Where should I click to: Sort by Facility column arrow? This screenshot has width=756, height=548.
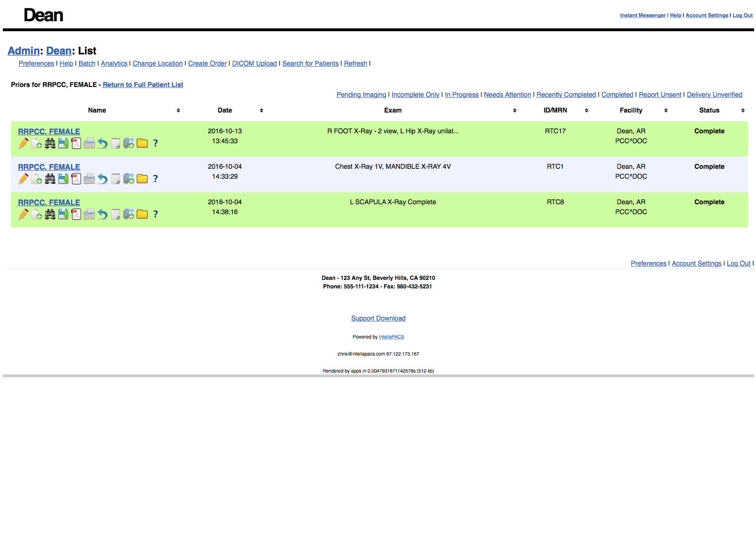(666, 111)
